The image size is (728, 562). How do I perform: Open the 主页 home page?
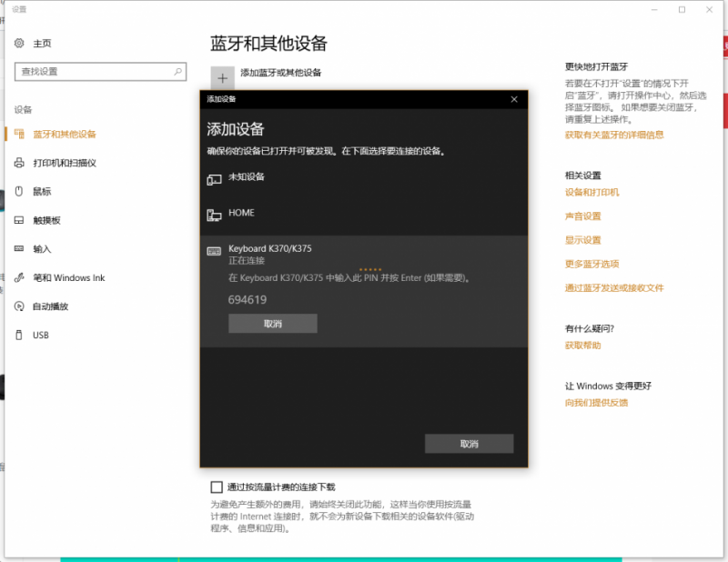point(42,44)
